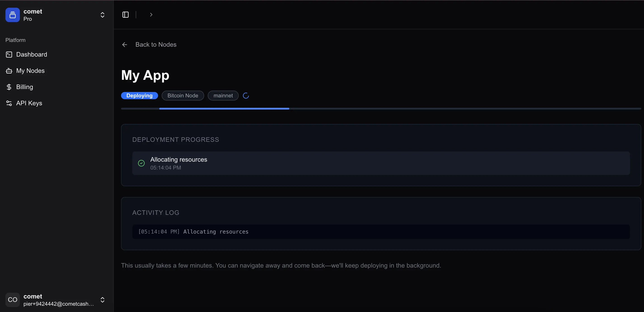Open the Billing page
Viewport: 644px width, 312px height.
click(24, 87)
